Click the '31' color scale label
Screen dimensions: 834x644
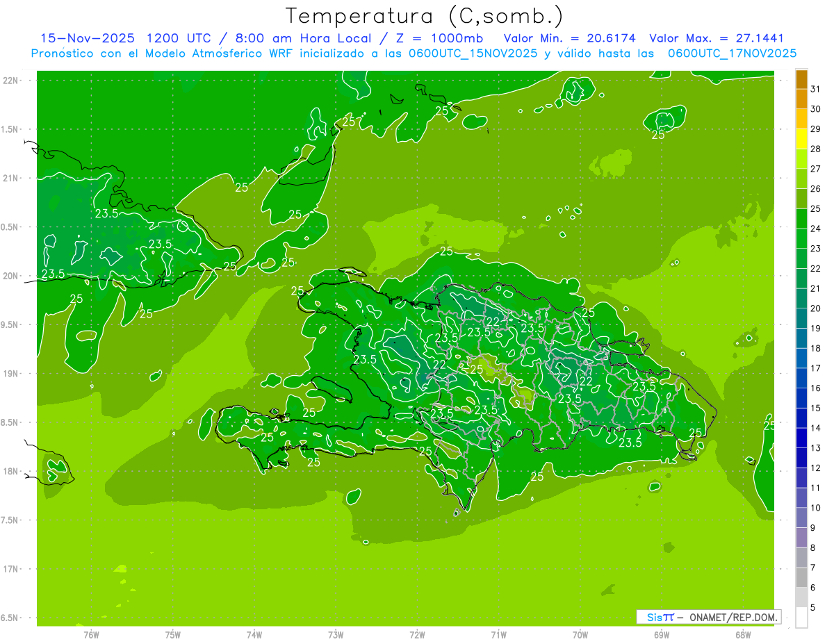click(x=816, y=89)
